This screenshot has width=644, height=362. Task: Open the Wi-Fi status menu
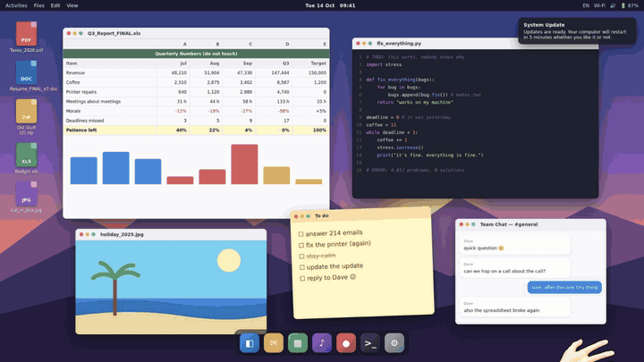click(x=599, y=5)
